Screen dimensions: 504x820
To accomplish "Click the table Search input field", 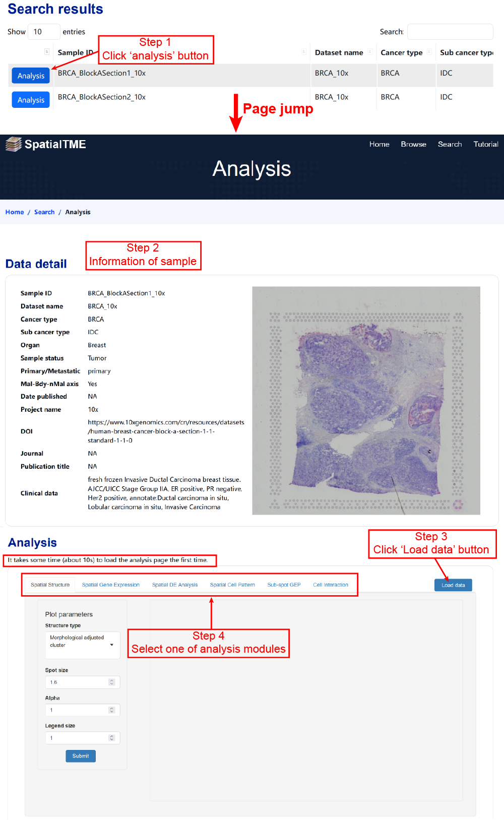I will [450, 32].
